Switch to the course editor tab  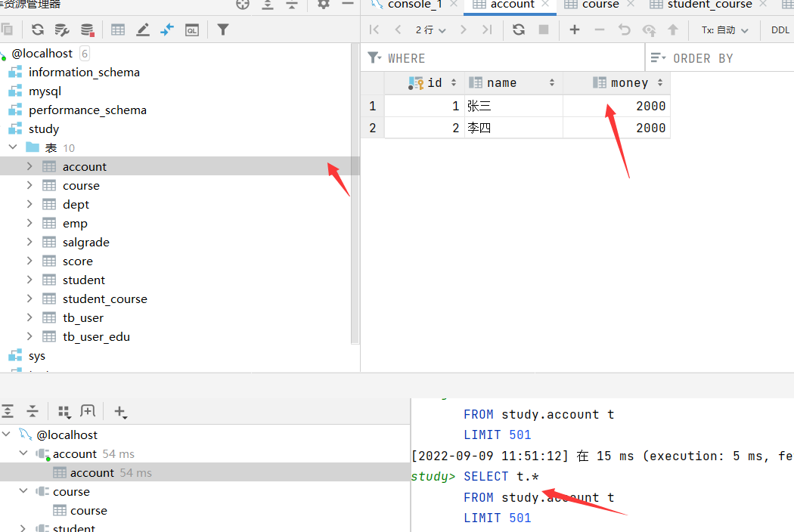tap(600, 5)
